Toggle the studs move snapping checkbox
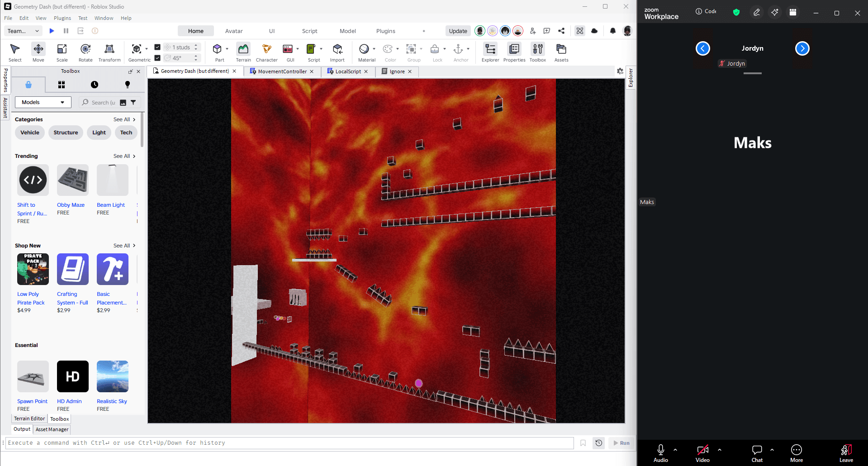 point(157,47)
